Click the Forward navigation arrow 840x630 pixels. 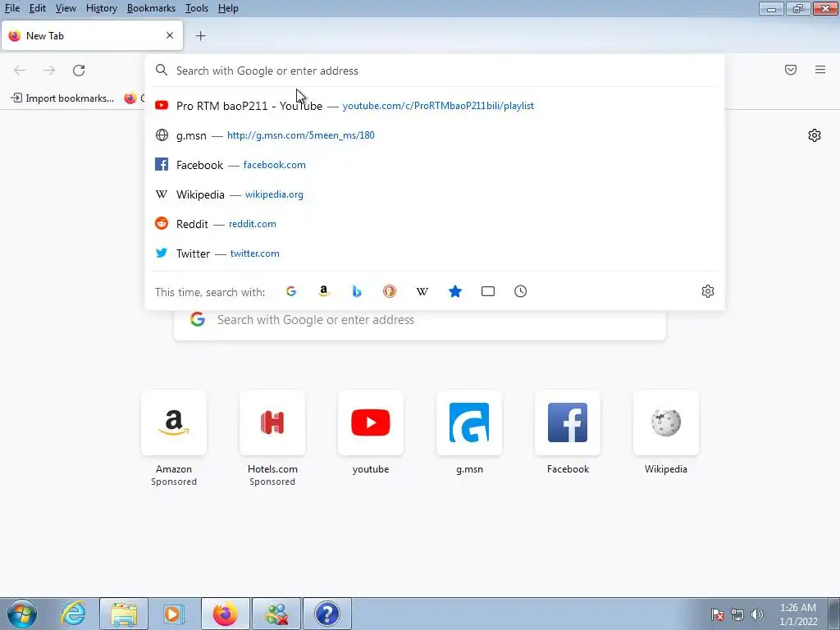point(49,71)
